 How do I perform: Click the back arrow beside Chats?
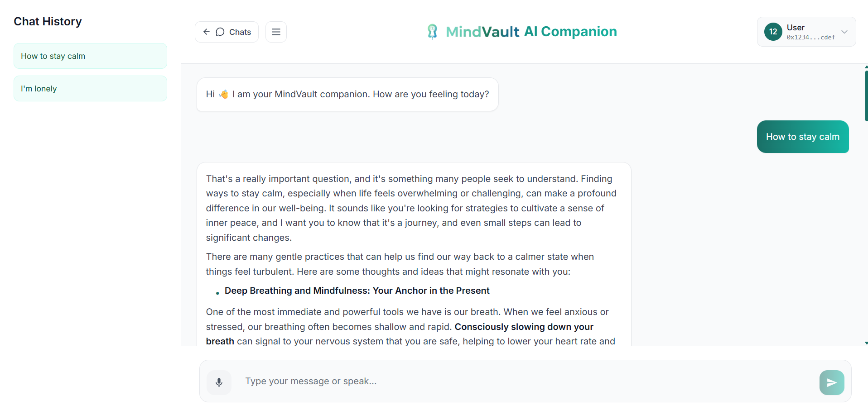pos(207,32)
